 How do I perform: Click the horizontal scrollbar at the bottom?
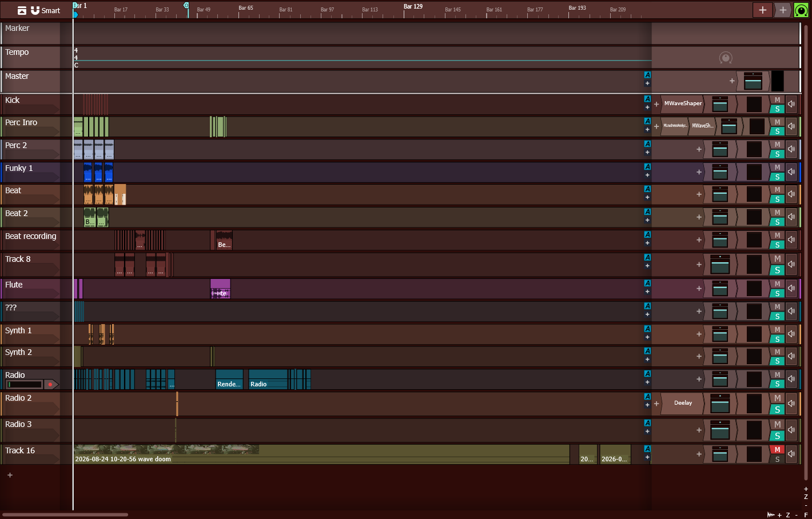[x=65, y=514]
